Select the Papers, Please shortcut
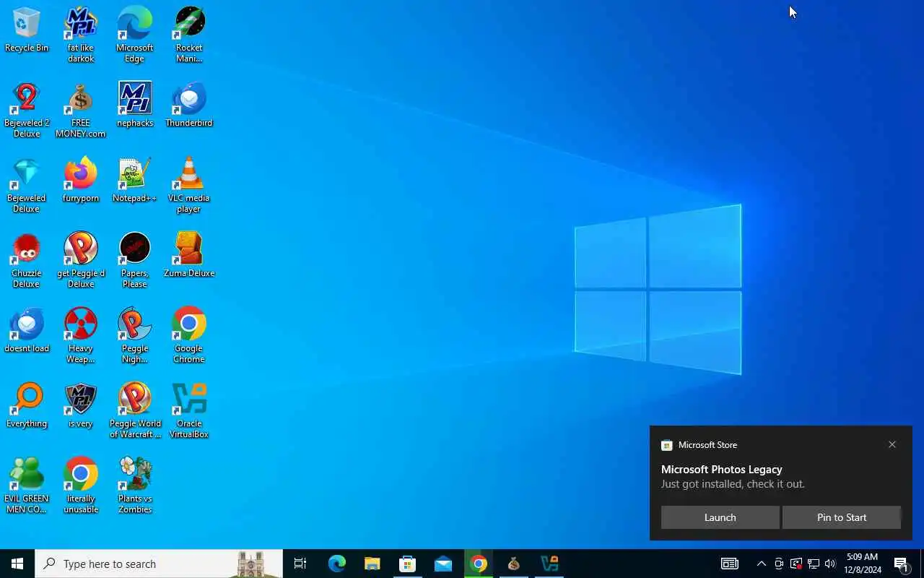This screenshot has width=924, height=578. [135, 260]
